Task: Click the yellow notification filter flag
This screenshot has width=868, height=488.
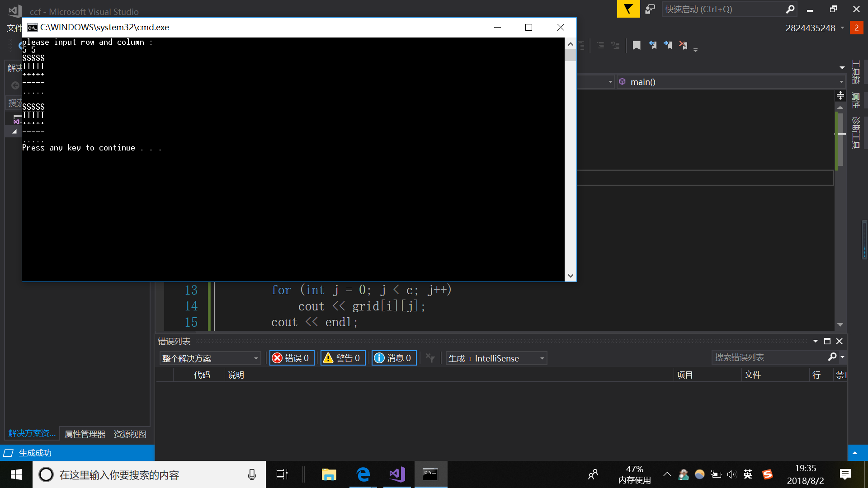Action: pos(628,9)
